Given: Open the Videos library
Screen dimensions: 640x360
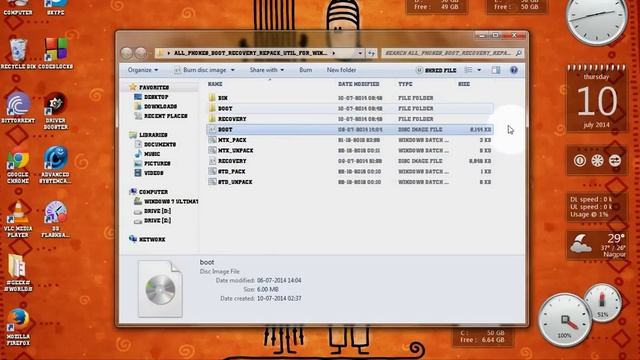Looking at the screenshot, I should pos(149,173).
